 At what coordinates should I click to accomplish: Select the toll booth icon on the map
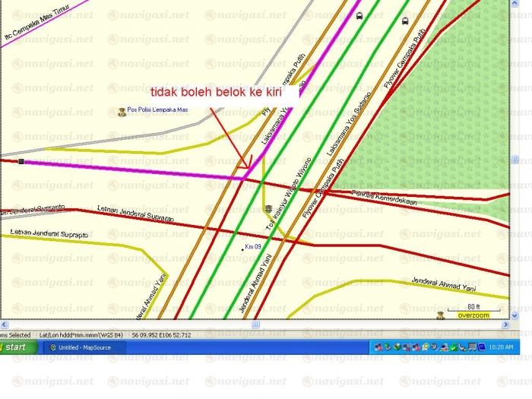pyautogui.click(x=269, y=209)
